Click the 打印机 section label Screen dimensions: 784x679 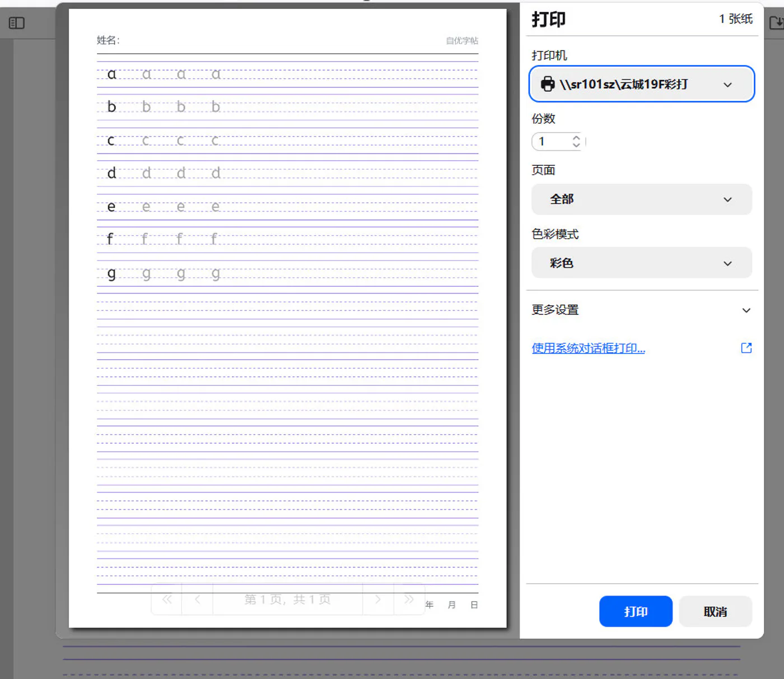549,55
